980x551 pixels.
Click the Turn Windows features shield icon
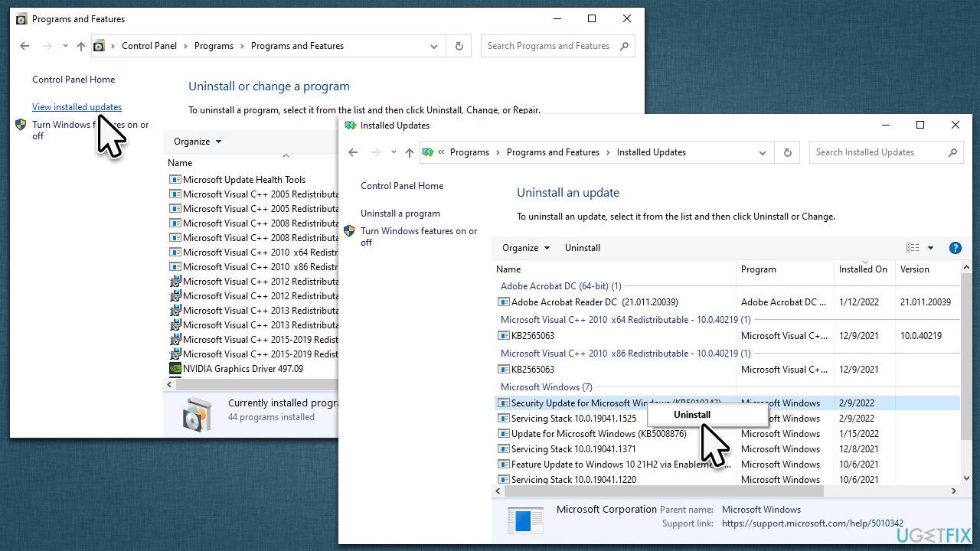[350, 231]
